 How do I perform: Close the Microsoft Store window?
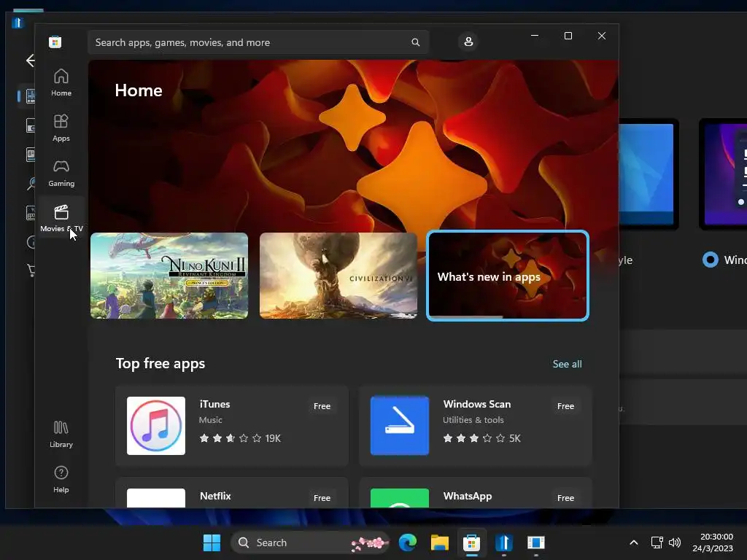click(602, 36)
